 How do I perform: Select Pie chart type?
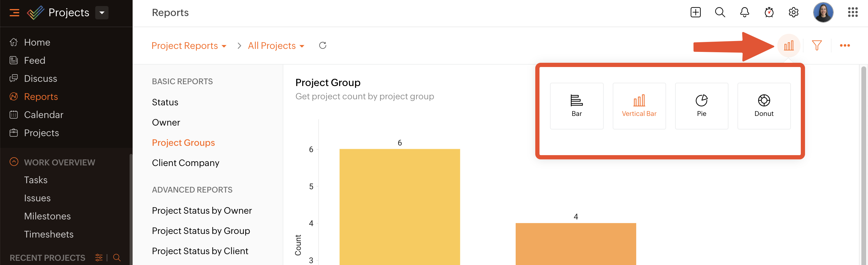pyautogui.click(x=702, y=106)
